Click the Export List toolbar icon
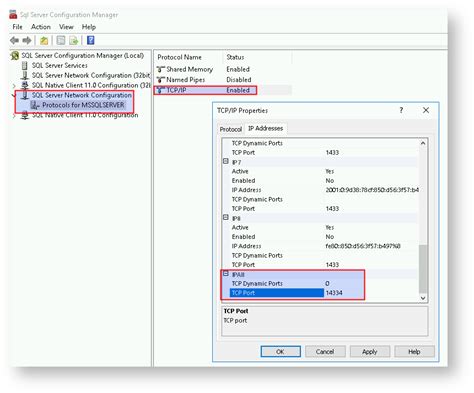The height and width of the screenshot is (393, 474). coord(74,41)
